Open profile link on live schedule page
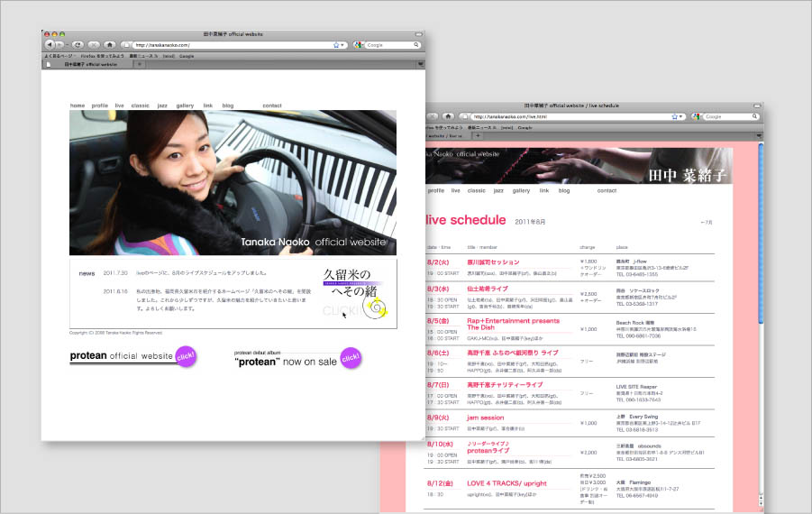This screenshot has width=812, height=514. (436, 190)
